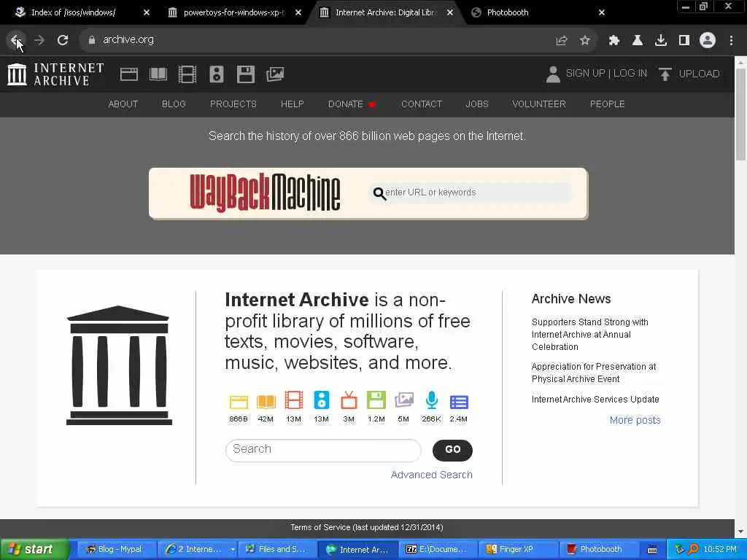This screenshot has width=747, height=560.
Task: Click the share page icon in address bar
Action: click(x=562, y=41)
